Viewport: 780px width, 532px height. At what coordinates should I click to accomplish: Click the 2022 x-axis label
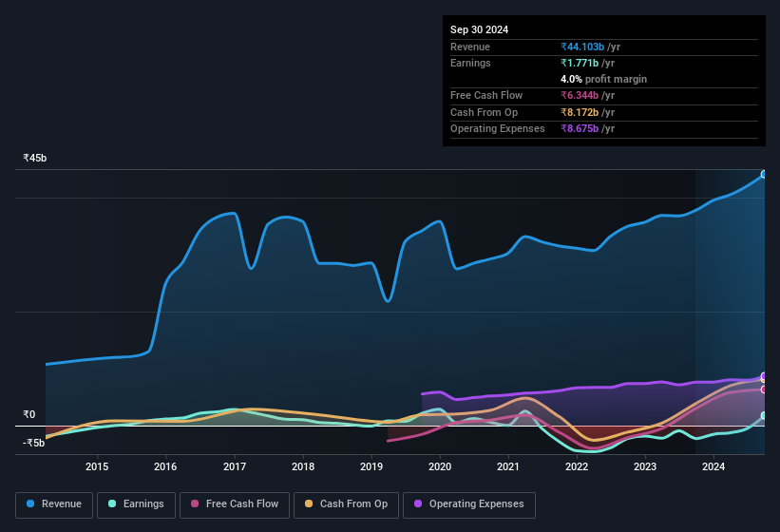pos(577,466)
